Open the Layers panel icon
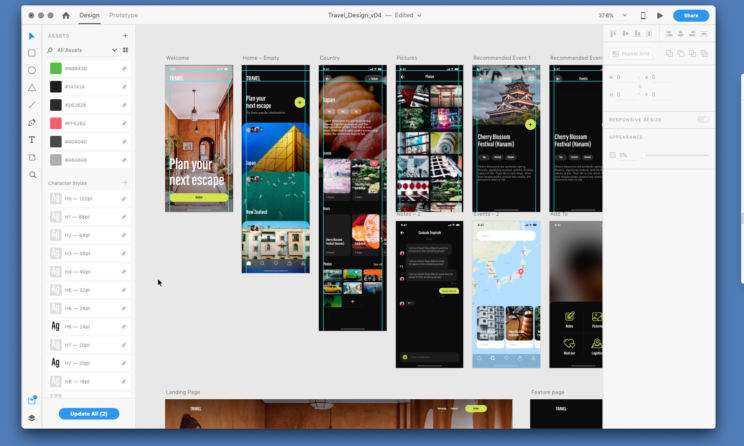This screenshot has width=744, height=446. [x=32, y=418]
